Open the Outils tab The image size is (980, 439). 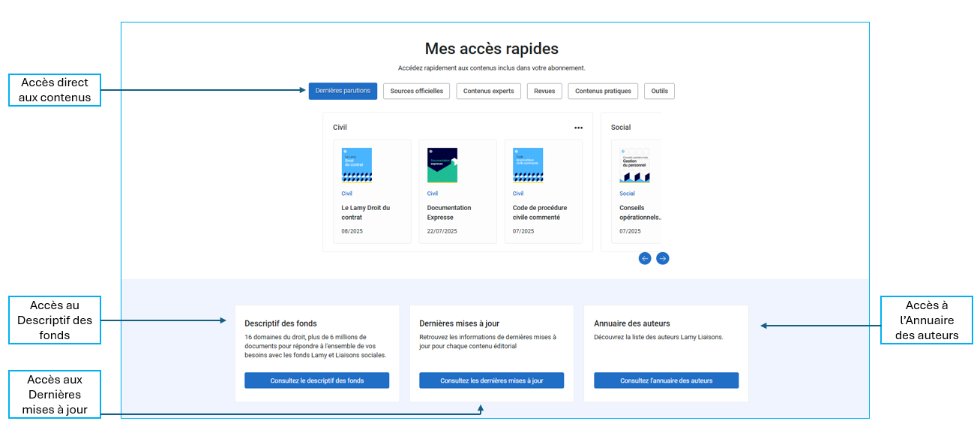[x=659, y=90]
